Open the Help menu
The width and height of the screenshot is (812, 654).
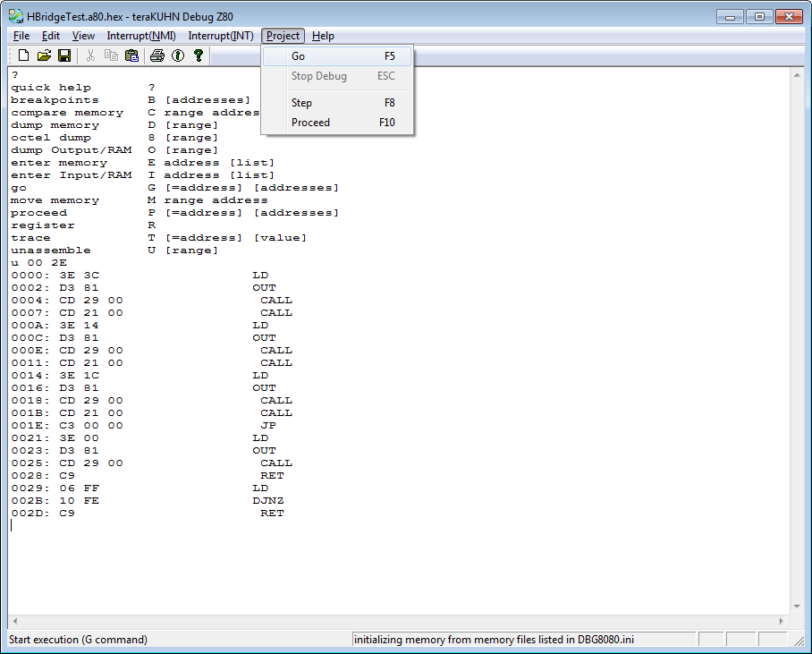pos(323,36)
